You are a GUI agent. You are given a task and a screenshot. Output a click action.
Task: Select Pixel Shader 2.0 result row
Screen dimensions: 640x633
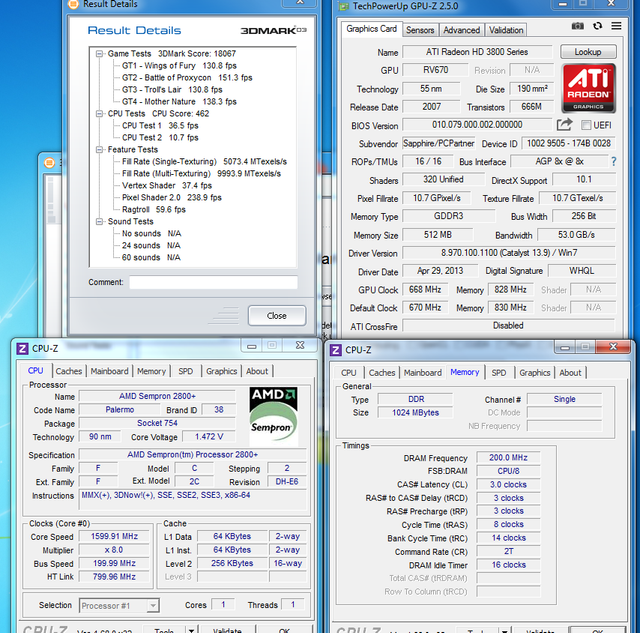point(171,198)
